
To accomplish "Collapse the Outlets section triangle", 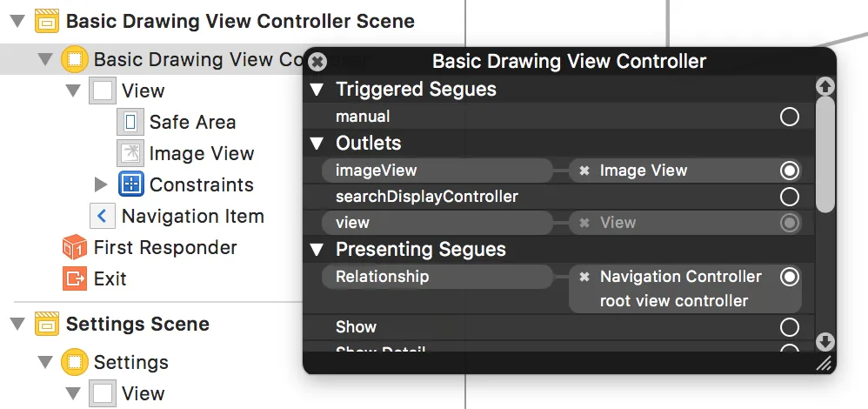I will (x=317, y=144).
